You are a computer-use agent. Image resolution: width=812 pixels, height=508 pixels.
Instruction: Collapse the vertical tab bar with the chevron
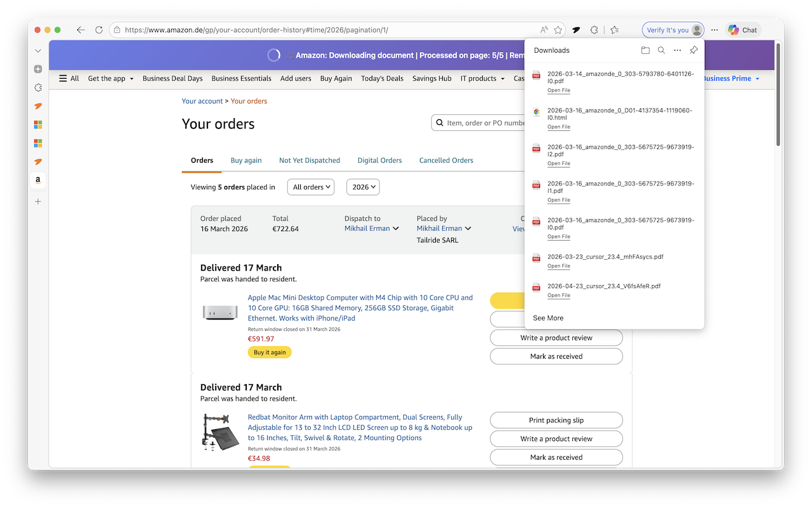point(38,51)
